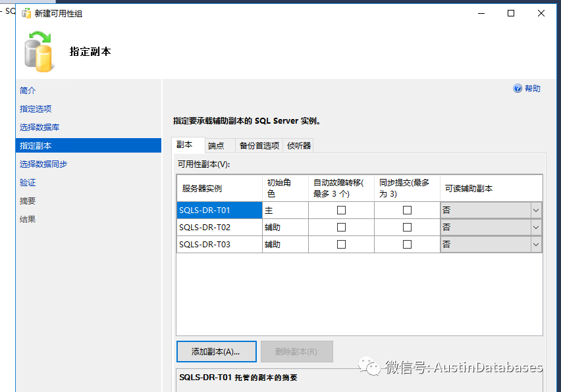Open readable secondary dropdown for SQLS-DR-T01
The image size is (561, 392).
535,210
